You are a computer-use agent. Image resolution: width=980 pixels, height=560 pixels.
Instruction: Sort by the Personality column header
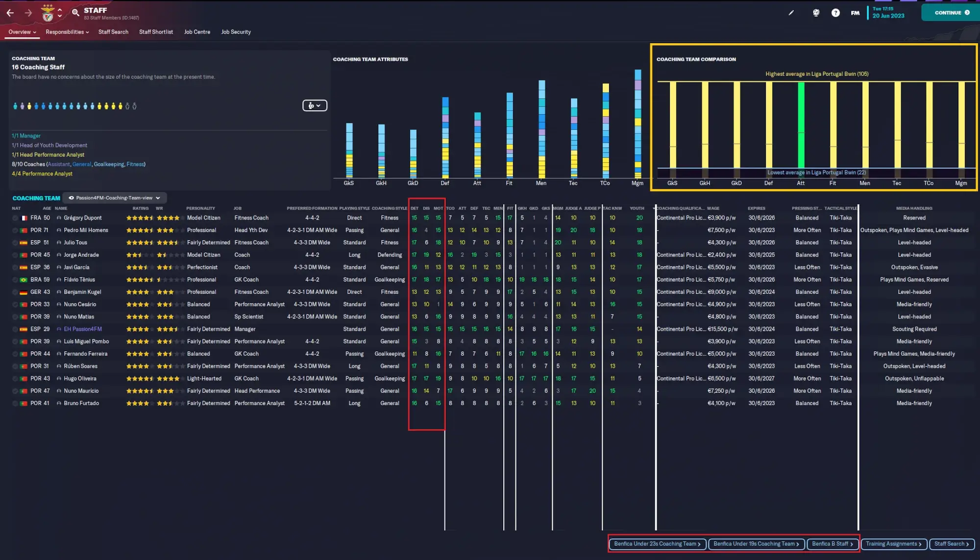[200, 208]
